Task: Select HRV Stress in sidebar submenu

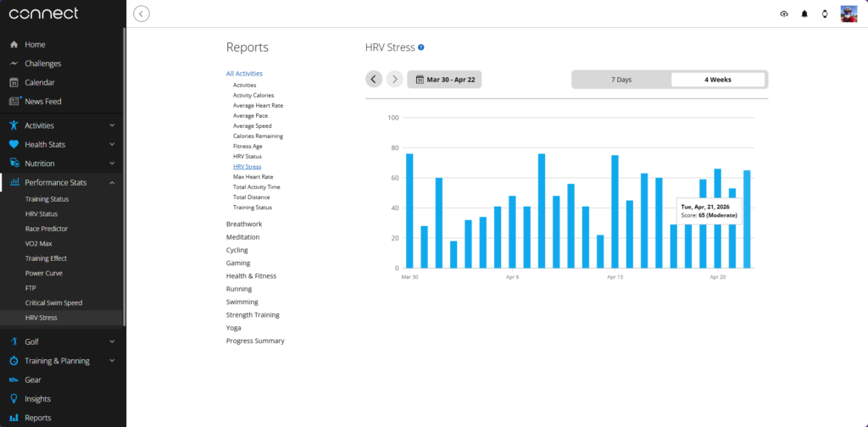Action: coord(41,318)
